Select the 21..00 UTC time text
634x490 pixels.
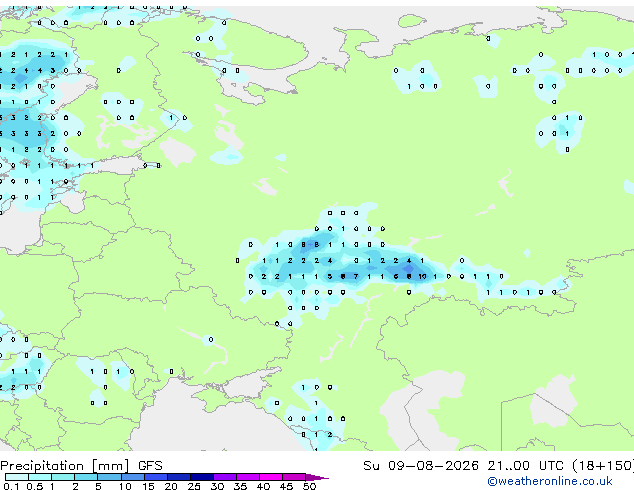(x=525, y=466)
